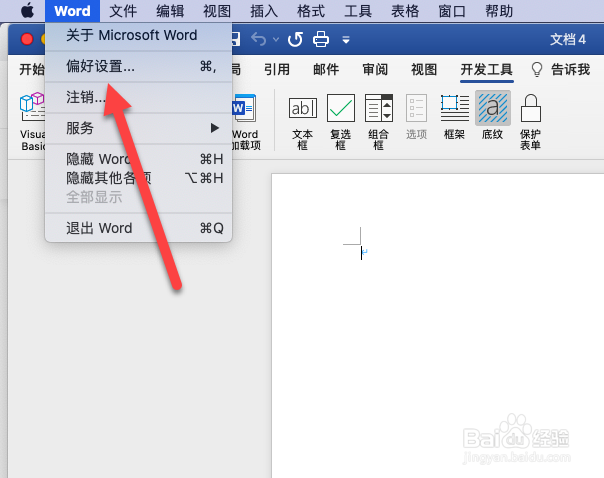Switch to the 视图 ribbon tab

coord(424,70)
